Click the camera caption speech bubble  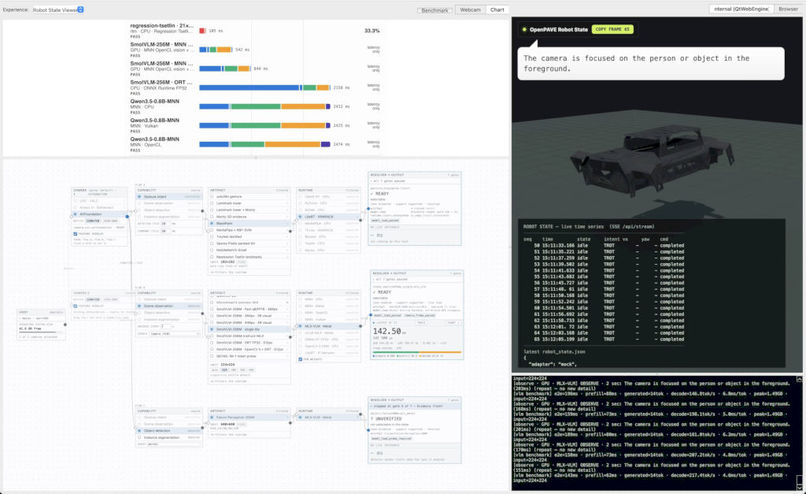(651, 63)
